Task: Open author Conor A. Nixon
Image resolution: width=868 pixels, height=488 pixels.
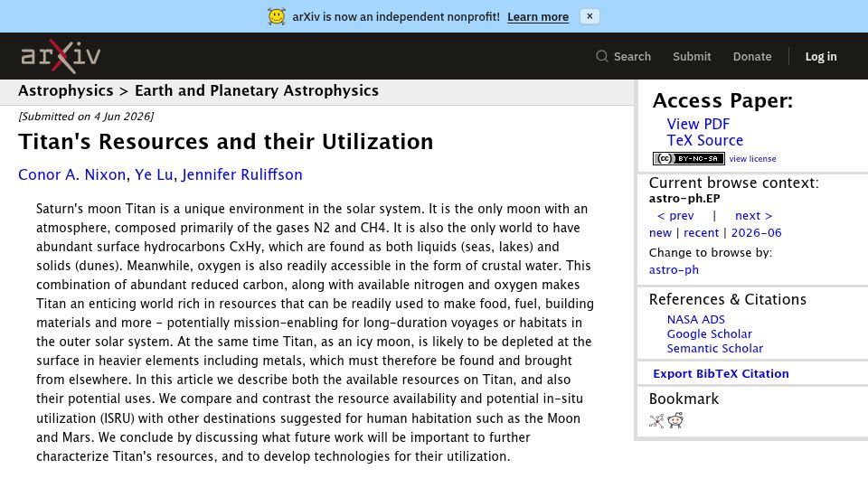Action: pyautogui.click(x=72, y=174)
